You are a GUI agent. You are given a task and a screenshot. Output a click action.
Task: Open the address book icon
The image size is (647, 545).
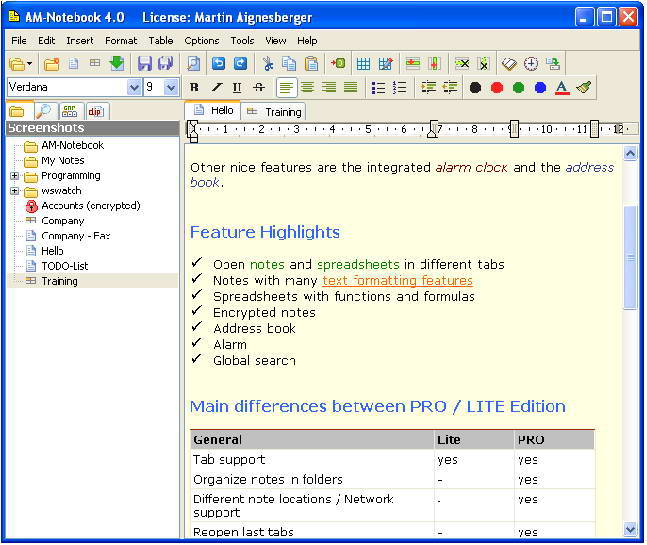pos(510,64)
